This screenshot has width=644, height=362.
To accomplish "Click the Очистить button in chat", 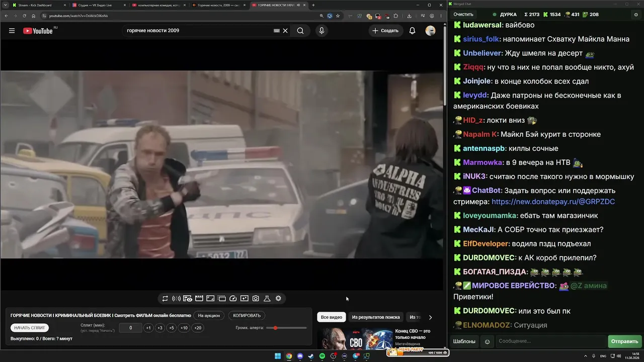I will 463,15.
